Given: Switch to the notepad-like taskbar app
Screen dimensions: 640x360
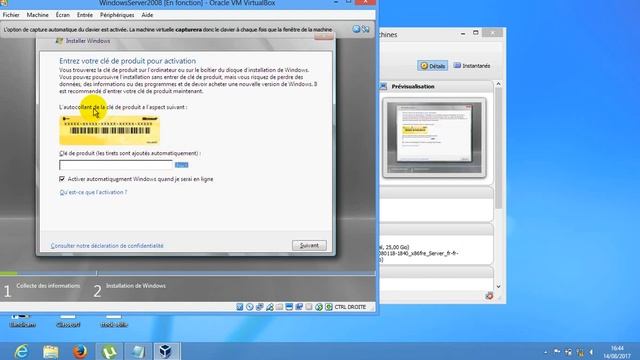Looking at the screenshot, I should click(x=138, y=351).
